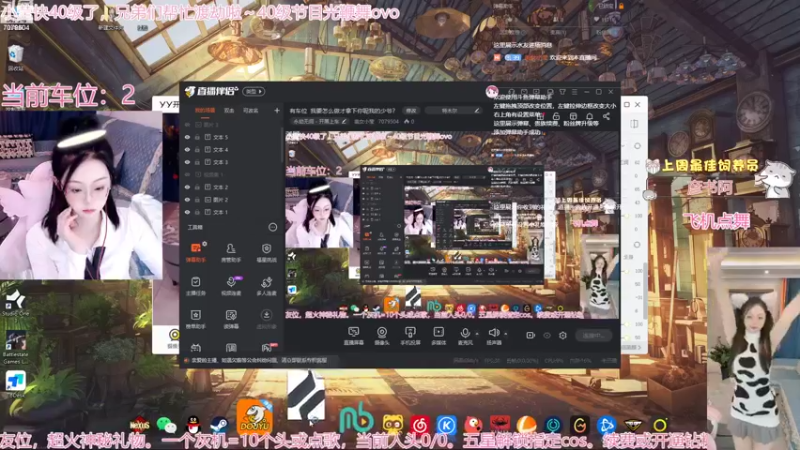This screenshot has height=450, width=800.
Task: Select the layer row 图片 2
Action: (x=232, y=199)
